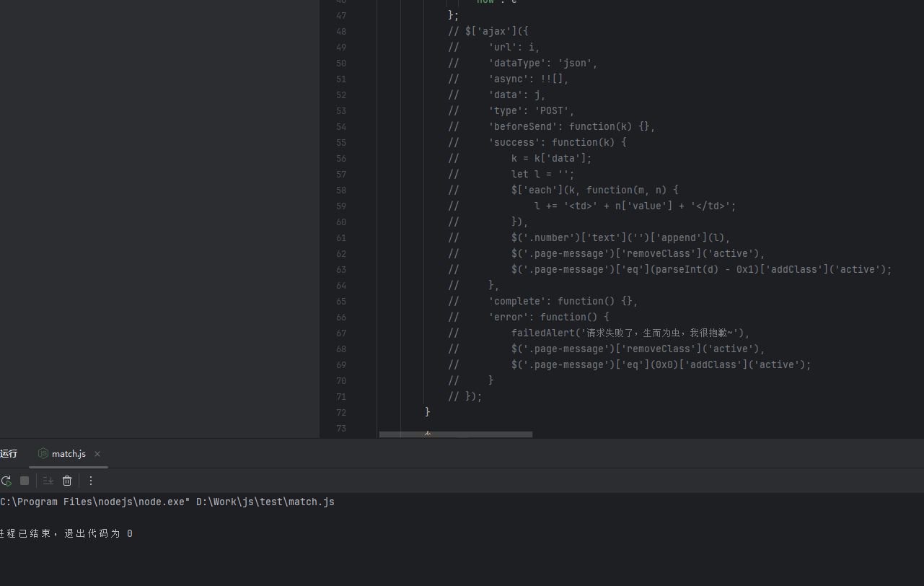Click the node.exe command line in console

tap(167, 502)
